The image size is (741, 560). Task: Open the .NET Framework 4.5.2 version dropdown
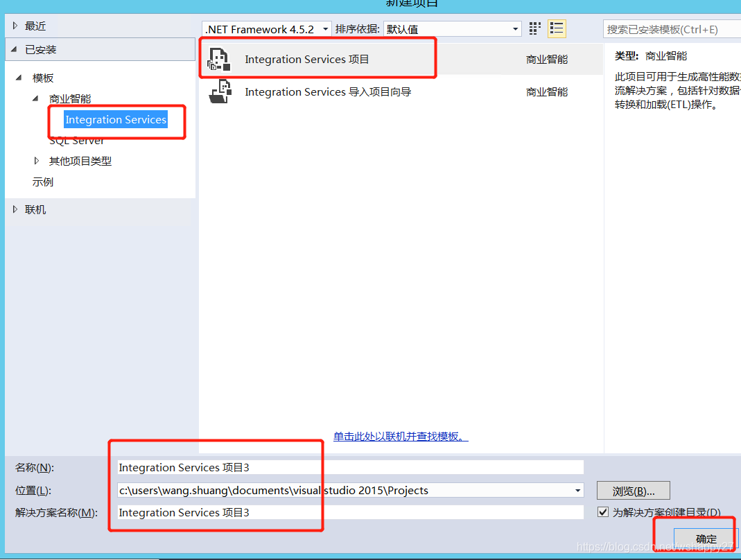[267, 29]
